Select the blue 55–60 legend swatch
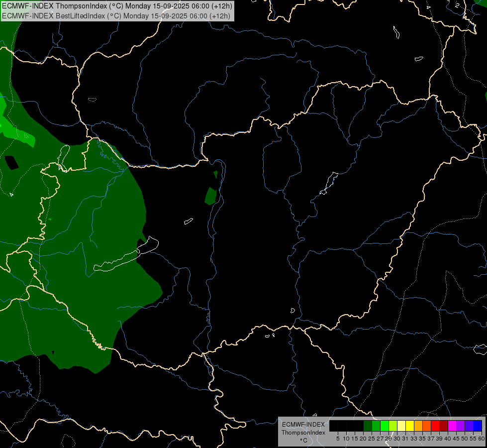The image size is (487, 448). coord(478,426)
